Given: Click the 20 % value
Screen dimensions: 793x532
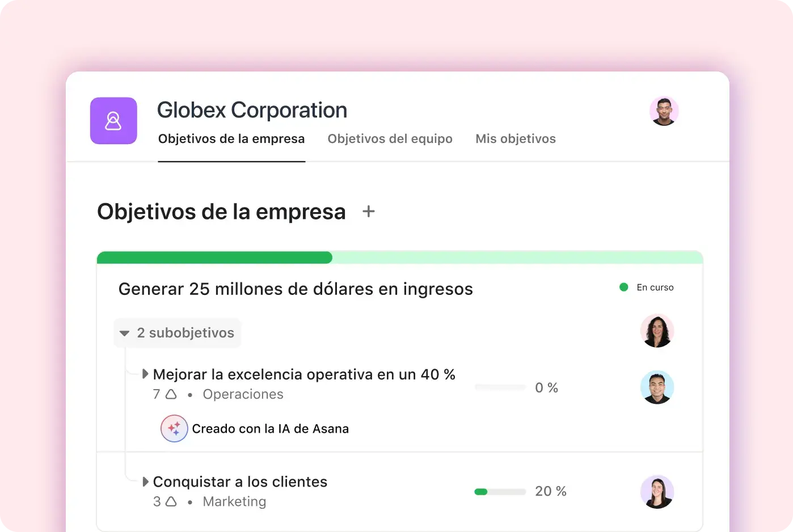Looking at the screenshot, I should click(551, 491).
